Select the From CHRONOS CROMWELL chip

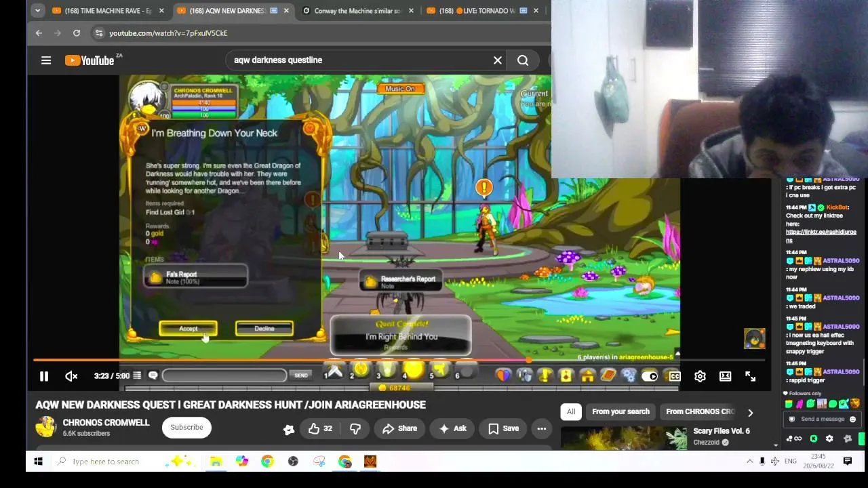point(700,411)
